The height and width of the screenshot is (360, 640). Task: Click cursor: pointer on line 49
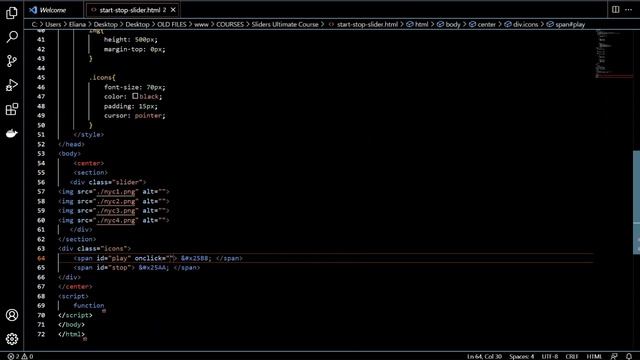click(x=135, y=116)
